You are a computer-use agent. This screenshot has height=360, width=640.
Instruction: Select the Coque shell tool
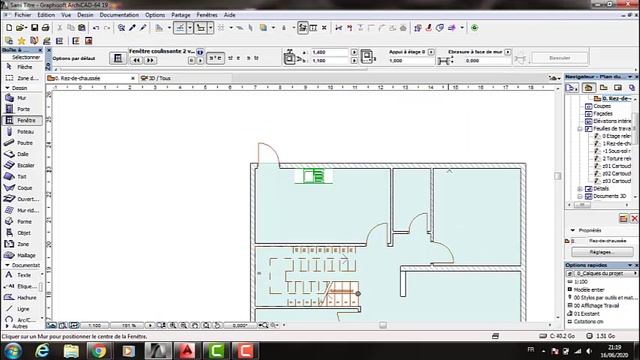22,188
